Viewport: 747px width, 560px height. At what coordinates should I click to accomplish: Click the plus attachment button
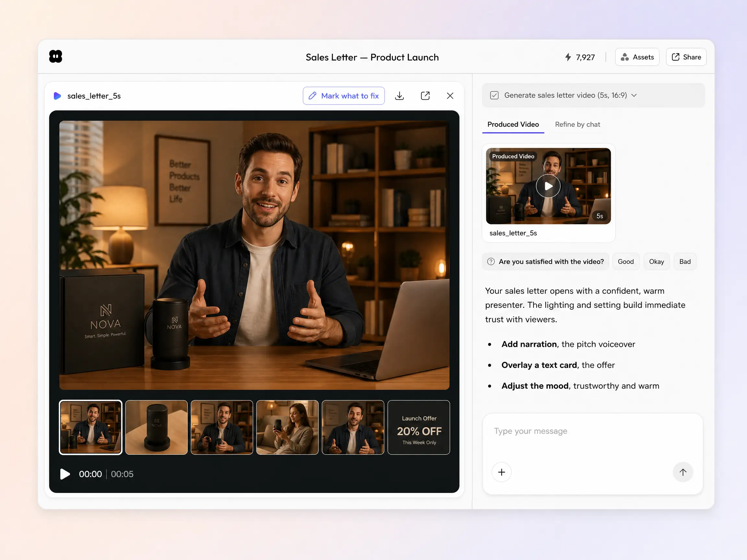click(x=502, y=472)
